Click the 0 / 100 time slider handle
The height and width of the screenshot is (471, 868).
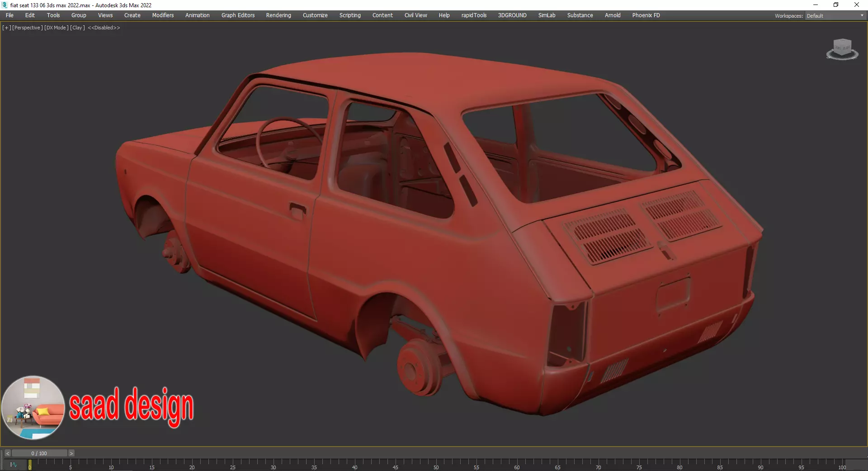[39, 453]
